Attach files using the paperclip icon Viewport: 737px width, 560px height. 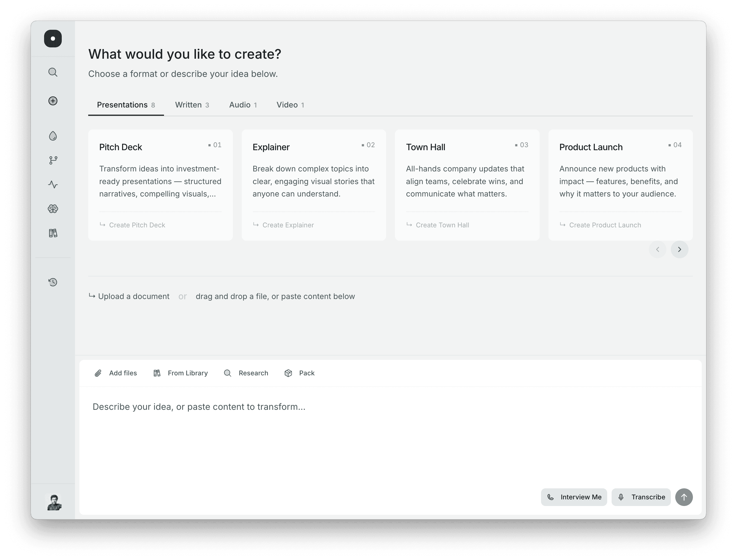(98, 373)
